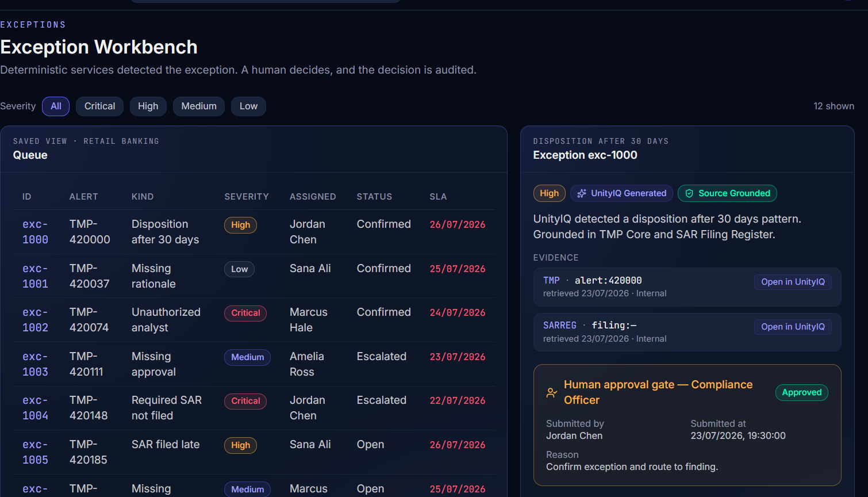Click the Required SAR not filed cell

tap(167, 408)
